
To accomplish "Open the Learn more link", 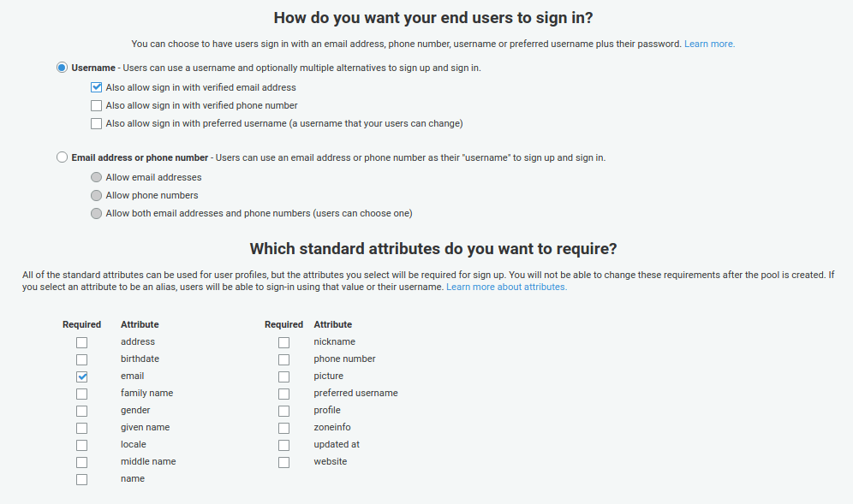I will coord(709,44).
